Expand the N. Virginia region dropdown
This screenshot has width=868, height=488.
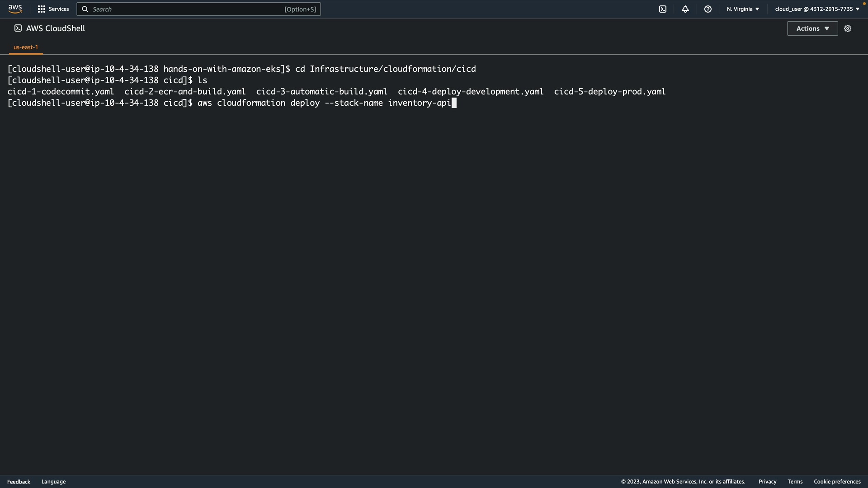[743, 9]
